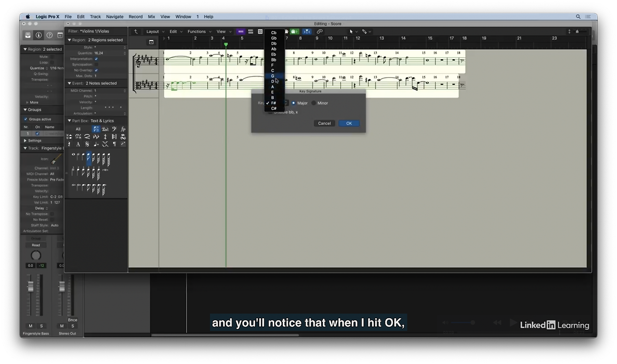
Task: Select the Major radio button
Action: pos(294,103)
